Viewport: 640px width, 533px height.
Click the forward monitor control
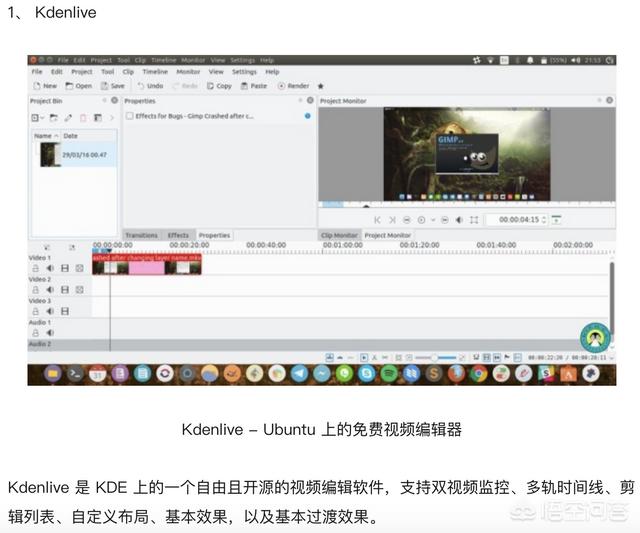click(x=445, y=220)
